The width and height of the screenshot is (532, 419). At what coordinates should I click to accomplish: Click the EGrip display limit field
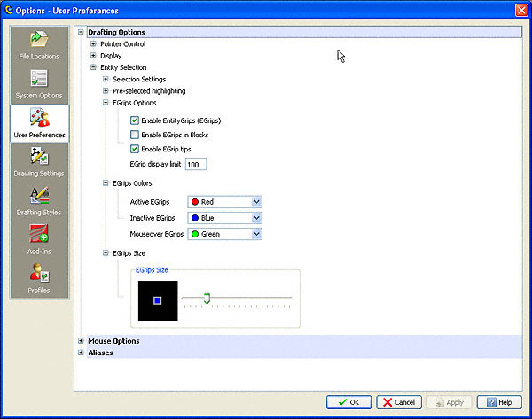(196, 165)
